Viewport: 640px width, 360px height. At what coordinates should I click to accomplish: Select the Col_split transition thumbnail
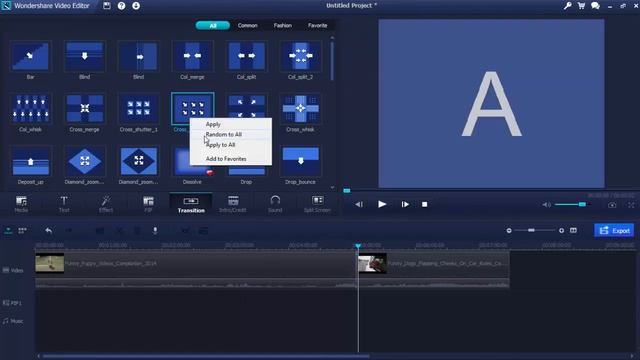tap(246, 56)
